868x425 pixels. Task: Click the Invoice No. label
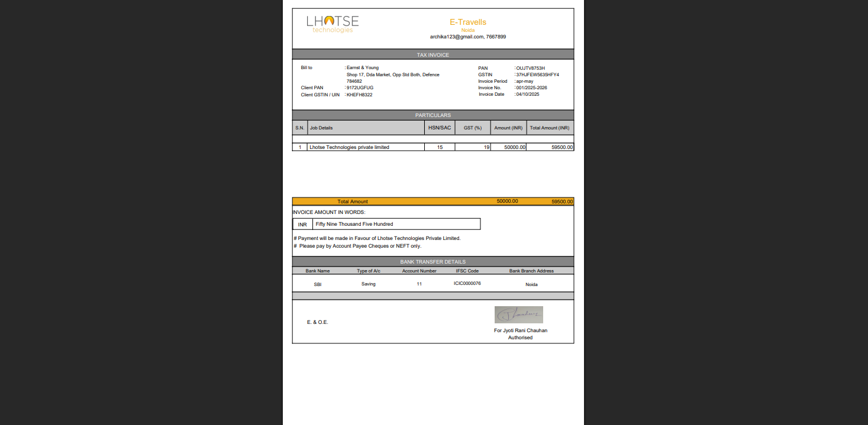click(490, 87)
